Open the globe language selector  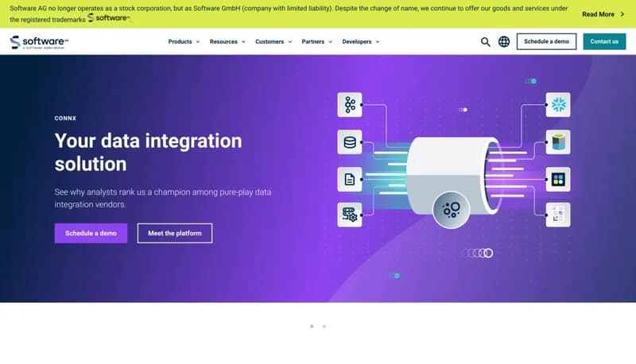click(504, 42)
